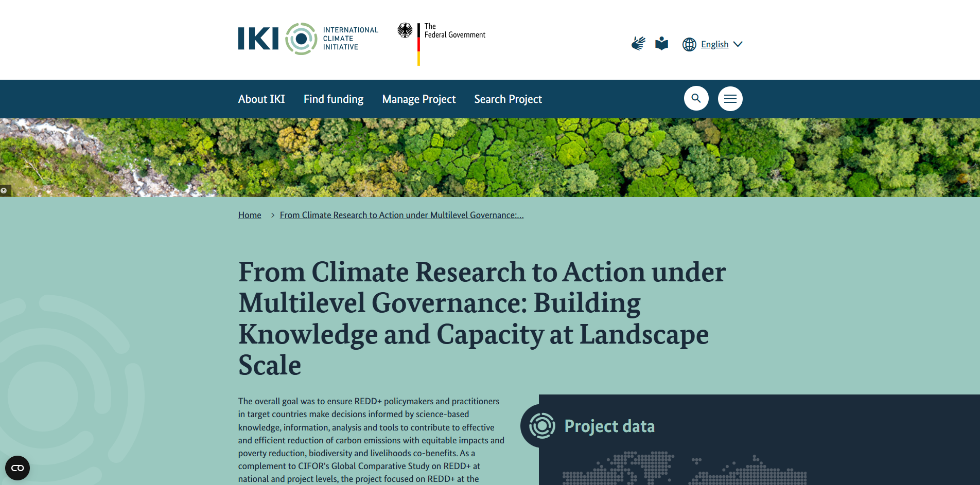Click the Project data circular icon
980x485 pixels.
tap(542, 426)
